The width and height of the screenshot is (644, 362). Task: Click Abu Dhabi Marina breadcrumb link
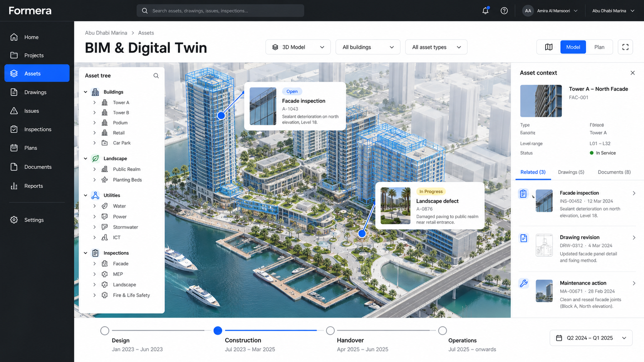point(106,33)
